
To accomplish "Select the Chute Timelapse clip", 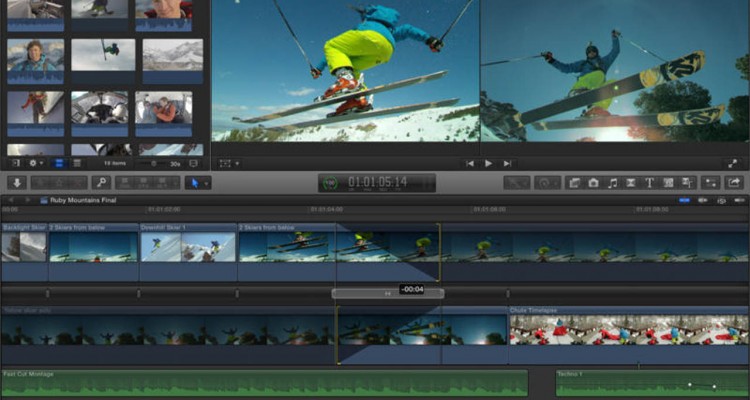I will coord(629,335).
